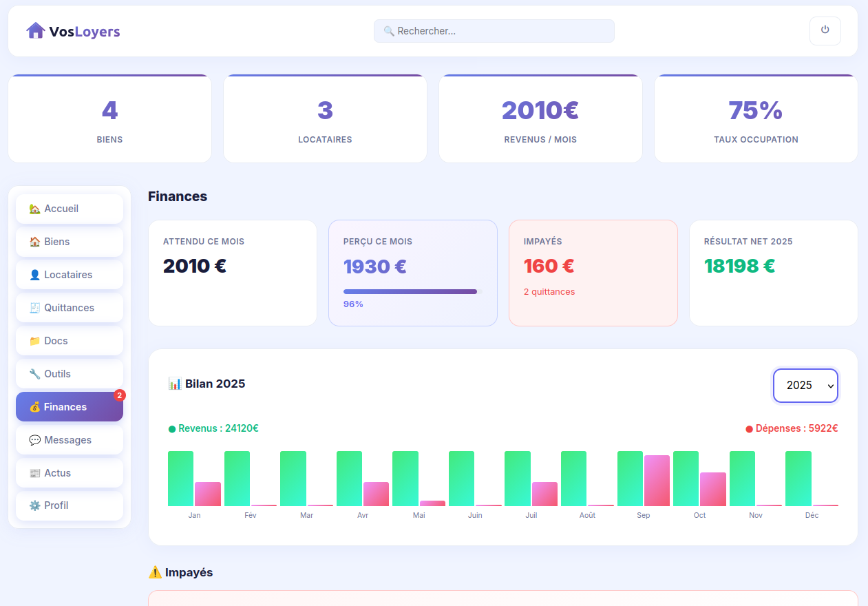Select Locataires in the sidebar

[x=70, y=275]
